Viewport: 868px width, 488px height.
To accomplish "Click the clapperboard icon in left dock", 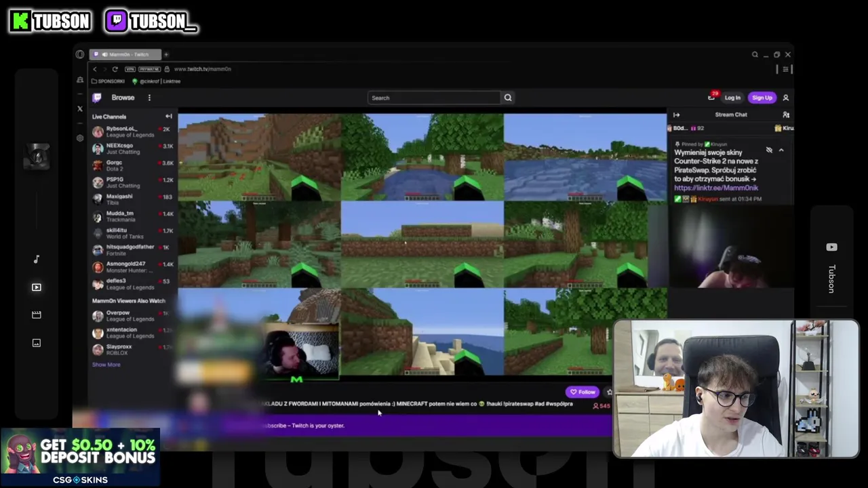I will click(37, 314).
